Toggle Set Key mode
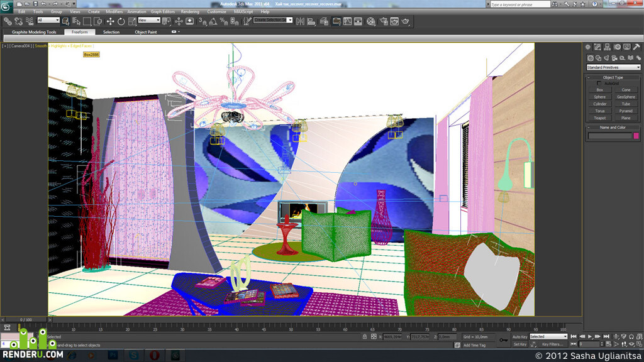Screen dimensions: 644x362 click(519, 344)
